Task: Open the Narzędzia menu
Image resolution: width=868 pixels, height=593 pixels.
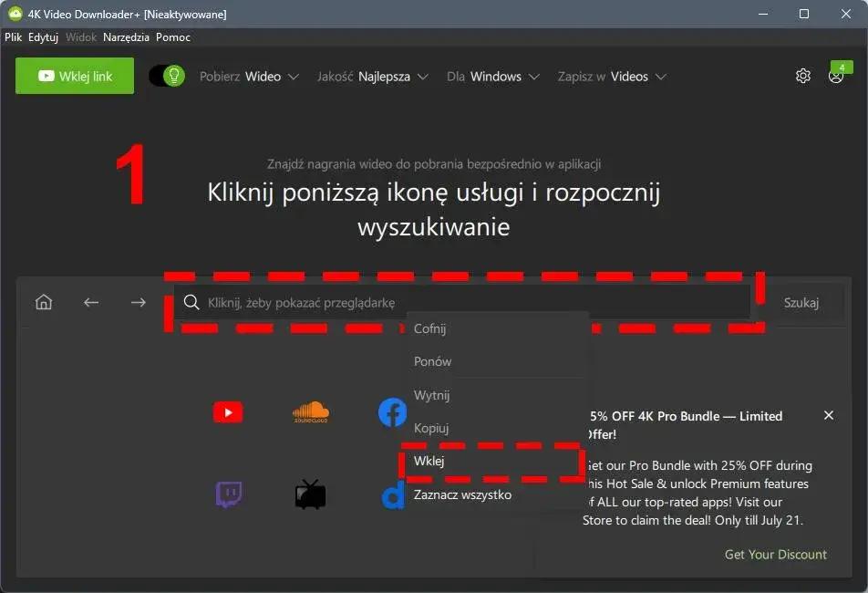Action: pyautogui.click(x=126, y=37)
